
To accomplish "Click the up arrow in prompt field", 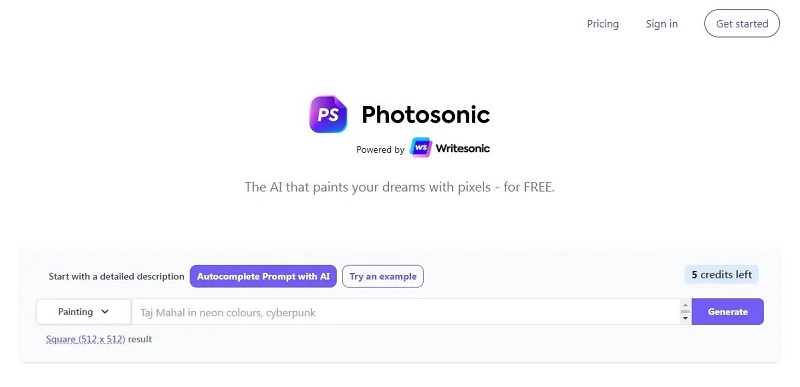I will pyautogui.click(x=685, y=305).
